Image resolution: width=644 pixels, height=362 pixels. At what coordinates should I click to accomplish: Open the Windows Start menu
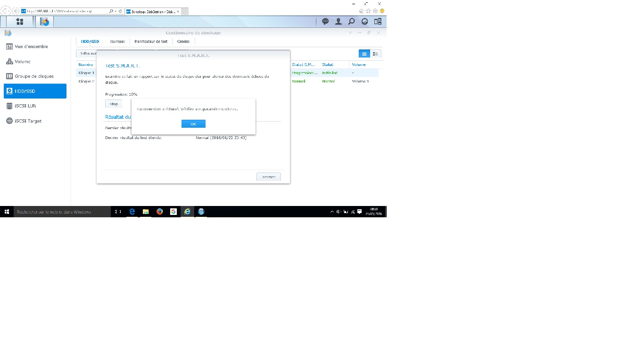click(7, 212)
